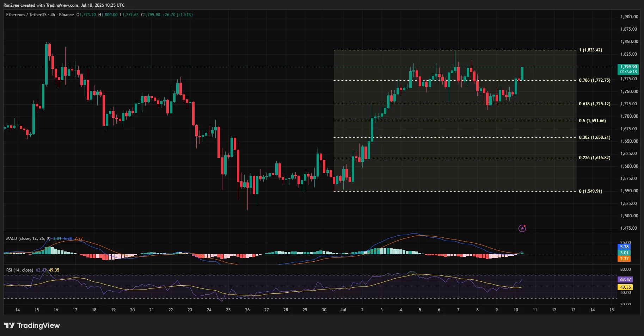Image resolution: width=644 pixels, height=336 pixels.
Task: Click the 1,700.00 price axis label
Action: (629, 116)
